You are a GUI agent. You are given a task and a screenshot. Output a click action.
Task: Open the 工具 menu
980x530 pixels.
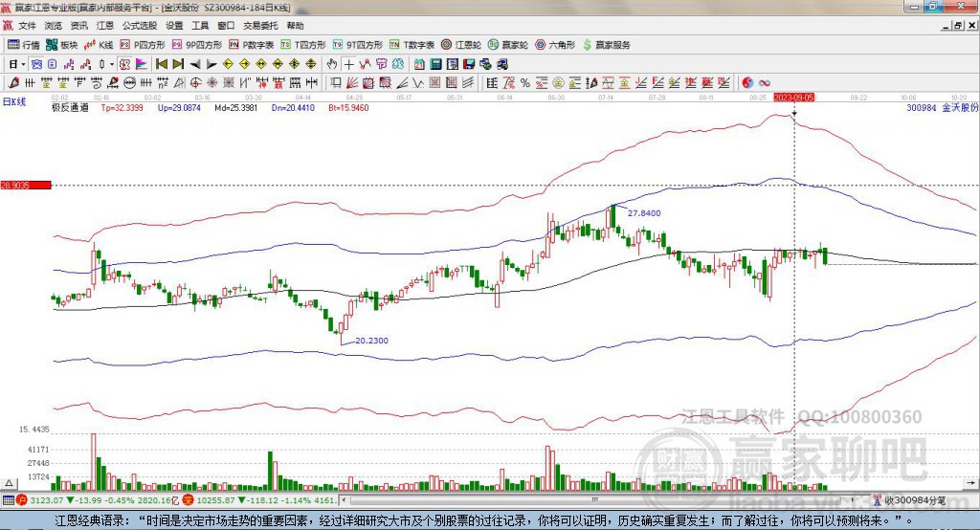coord(200,26)
